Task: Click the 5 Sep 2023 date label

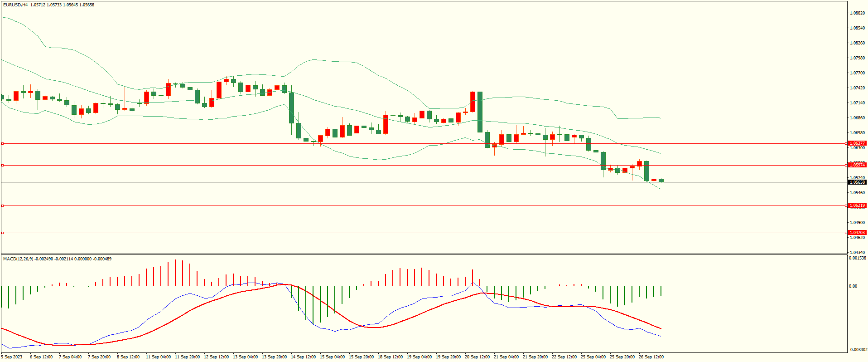Action: (x=12, y=357)
